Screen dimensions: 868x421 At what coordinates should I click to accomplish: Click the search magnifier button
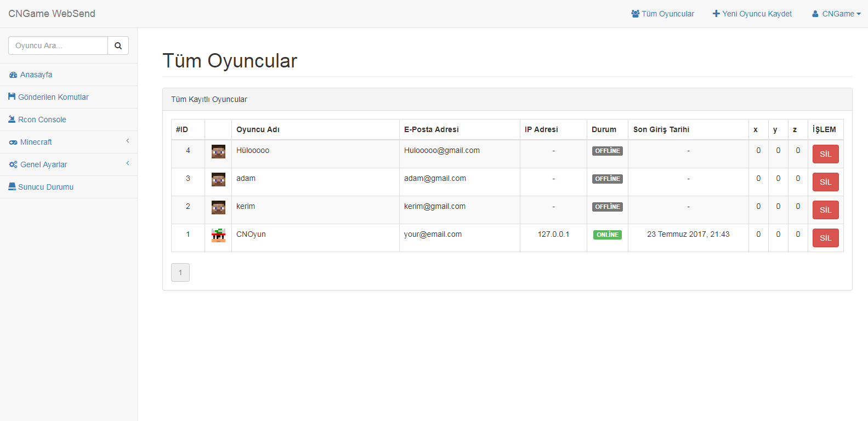tap(118, 45)
